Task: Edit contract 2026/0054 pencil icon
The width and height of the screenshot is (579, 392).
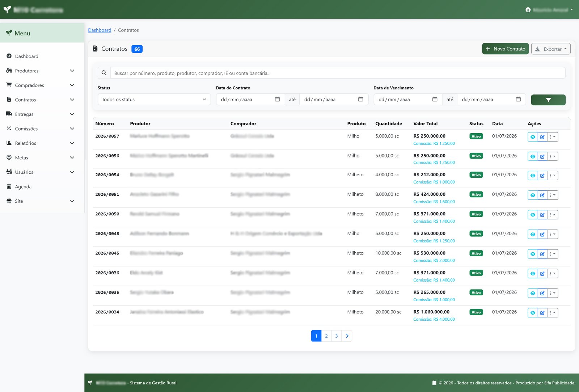Action: [542, 176]
